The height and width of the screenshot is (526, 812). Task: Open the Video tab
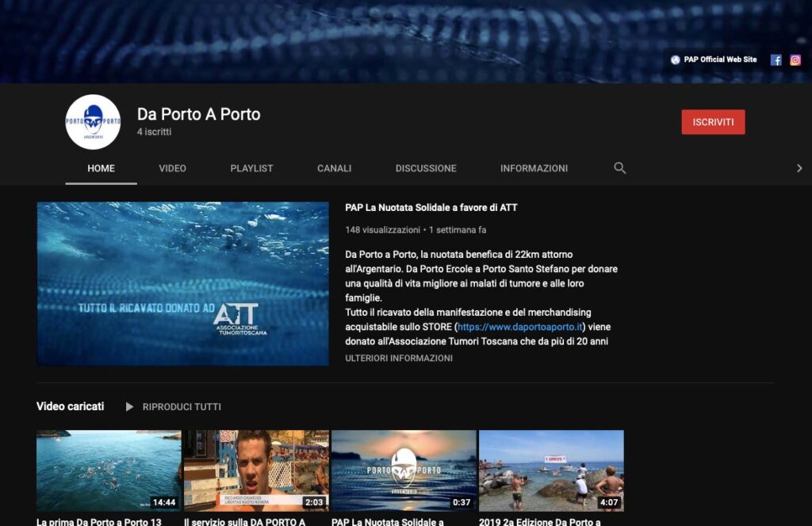(172, 168)
